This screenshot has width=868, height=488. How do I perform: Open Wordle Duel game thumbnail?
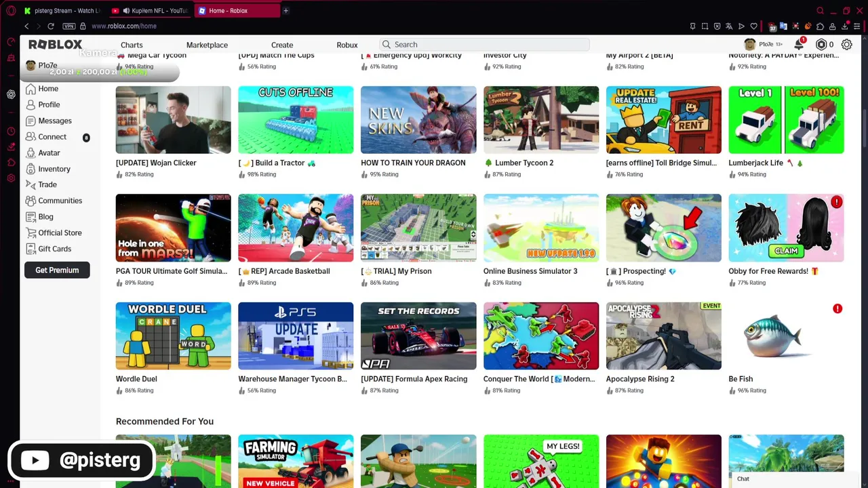[x=173, y=336]
